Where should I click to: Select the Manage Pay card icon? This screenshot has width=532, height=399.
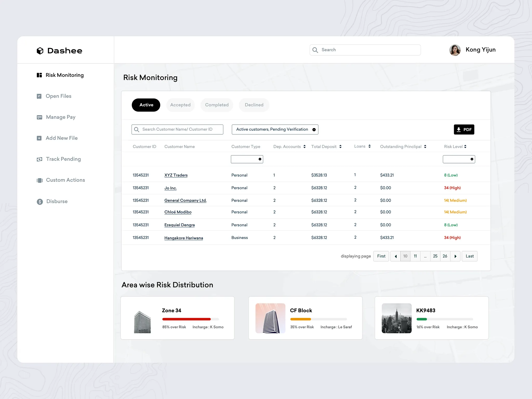(x=39, y=117)
